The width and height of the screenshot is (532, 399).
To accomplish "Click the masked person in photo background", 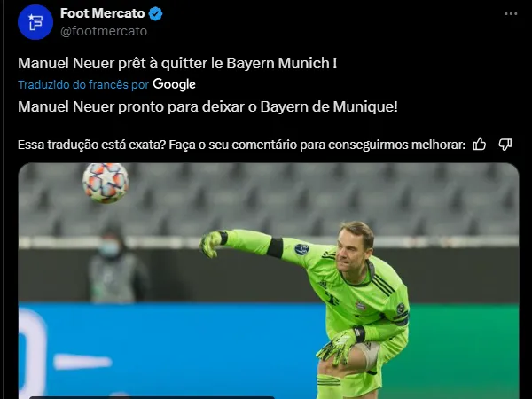I will pos(117,263).
